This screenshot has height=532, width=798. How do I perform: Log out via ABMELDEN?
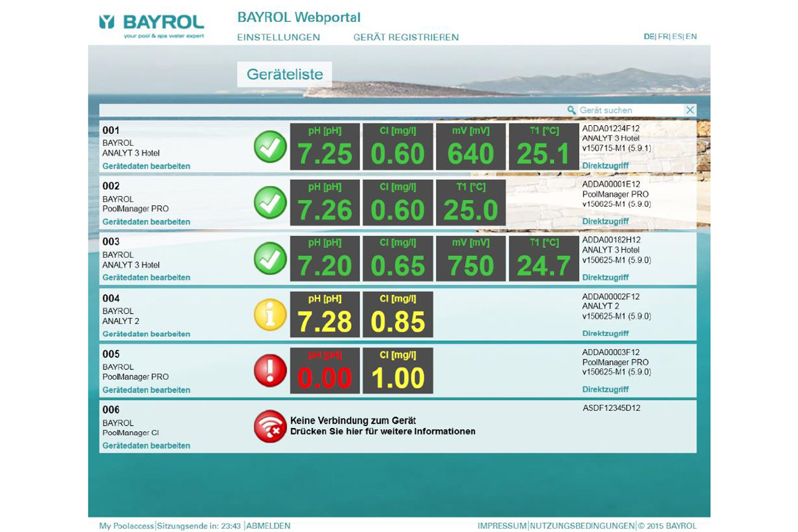[268, 526]
